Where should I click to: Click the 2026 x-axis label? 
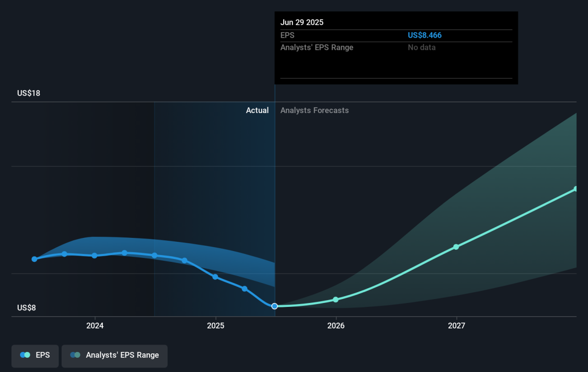336,325
